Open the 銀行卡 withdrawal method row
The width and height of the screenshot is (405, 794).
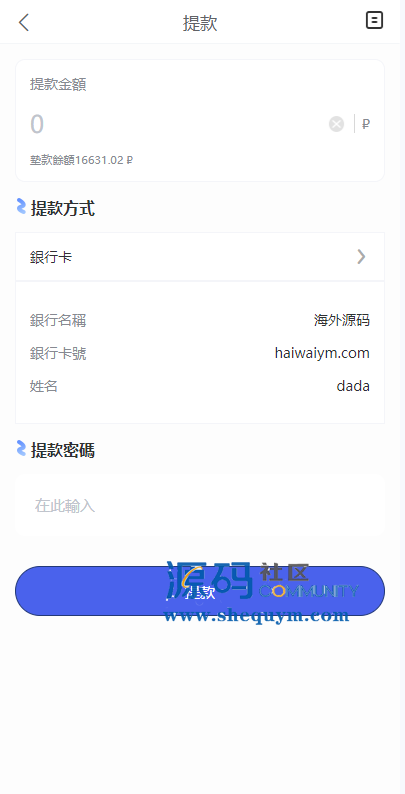[x=200, y=257]
